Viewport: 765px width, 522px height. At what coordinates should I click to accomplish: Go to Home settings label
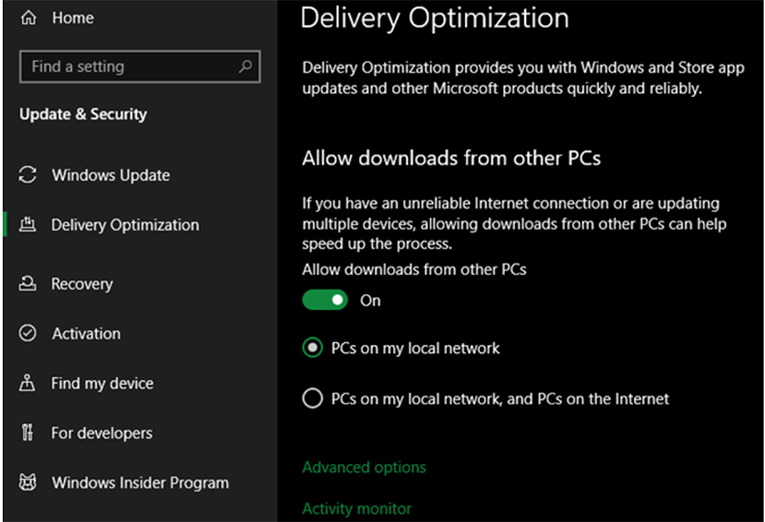[x=72, y=18]
